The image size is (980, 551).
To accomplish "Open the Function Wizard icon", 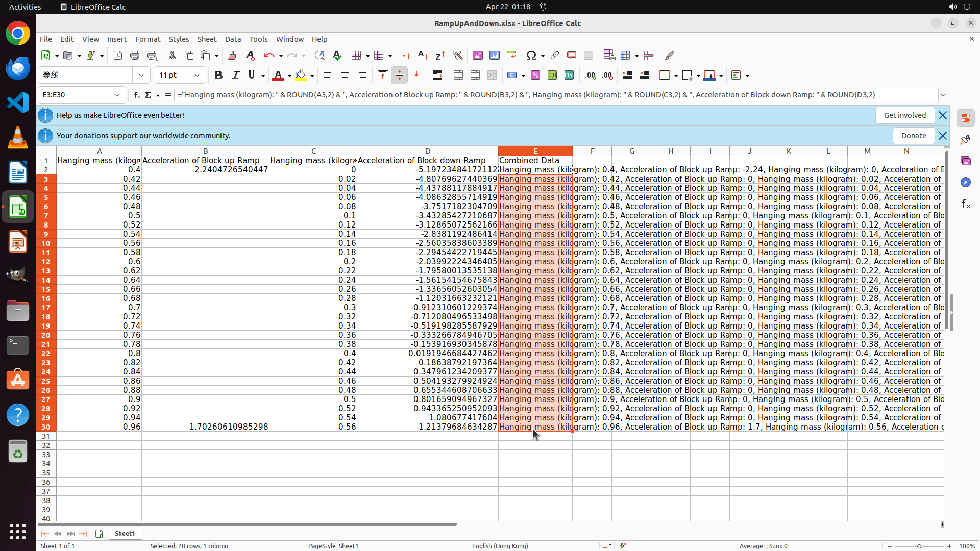I will [x=136, y=95].
